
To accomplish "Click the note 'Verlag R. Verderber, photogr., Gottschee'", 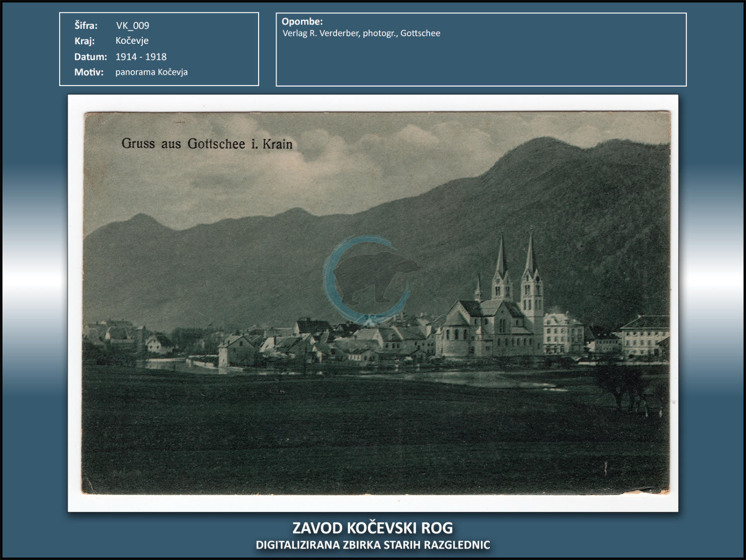I will (x=361, y=33).
